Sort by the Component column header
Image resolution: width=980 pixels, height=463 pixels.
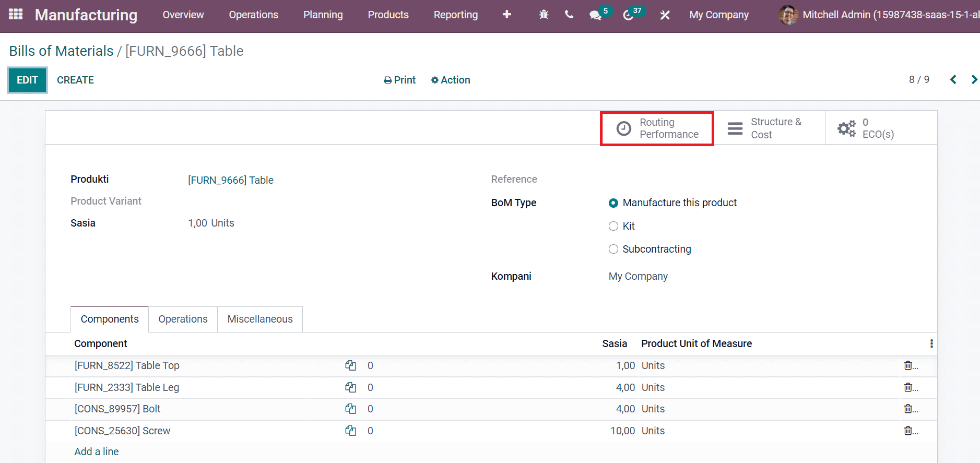(x=101, y=343)
